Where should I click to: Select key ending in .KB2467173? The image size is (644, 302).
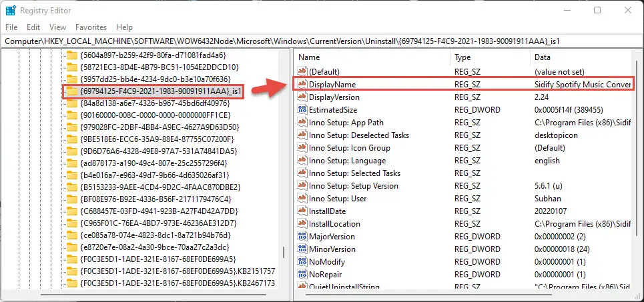(178, 283)
